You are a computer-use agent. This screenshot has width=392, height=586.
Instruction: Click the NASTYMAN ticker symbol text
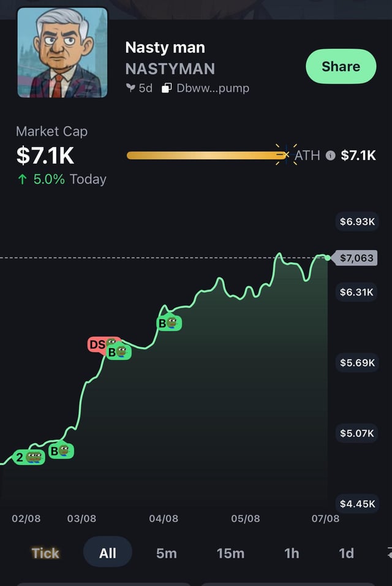170,69
